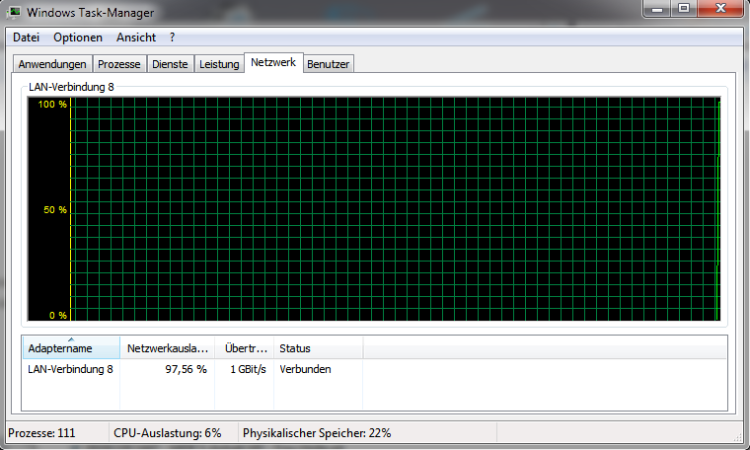Open the Optionen menu
This screenshot has width=750, height=450.
tap(78, 37)
